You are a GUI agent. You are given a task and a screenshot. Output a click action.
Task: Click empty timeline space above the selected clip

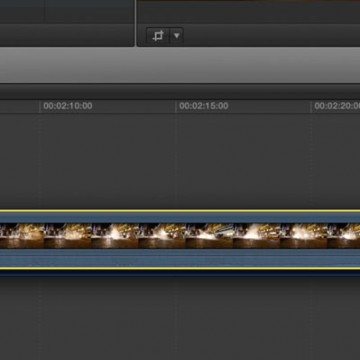[180, 162]
